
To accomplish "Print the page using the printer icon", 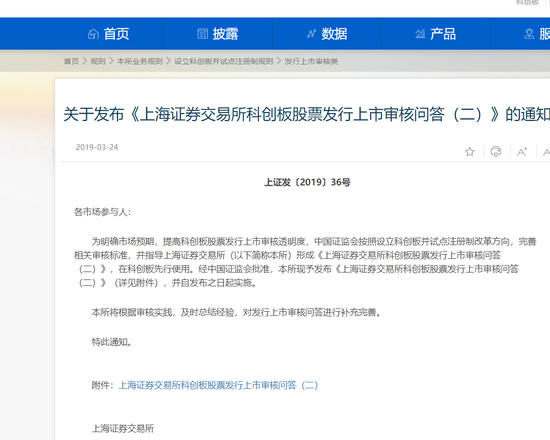I will [496, 152].
